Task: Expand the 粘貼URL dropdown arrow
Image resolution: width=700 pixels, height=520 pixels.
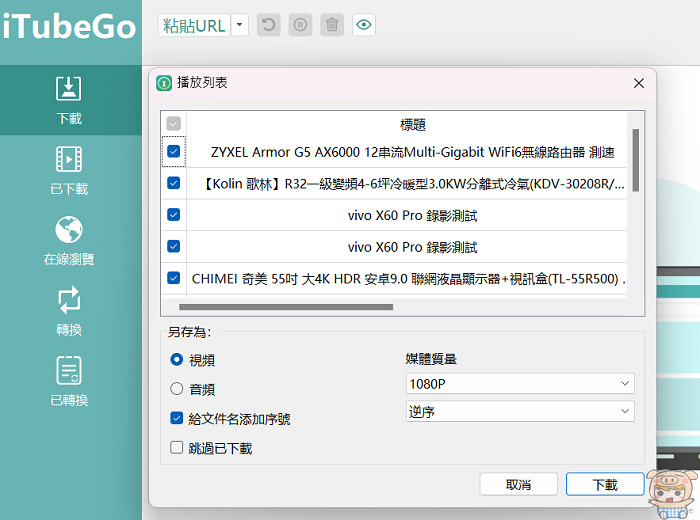Action: point(239,26)
